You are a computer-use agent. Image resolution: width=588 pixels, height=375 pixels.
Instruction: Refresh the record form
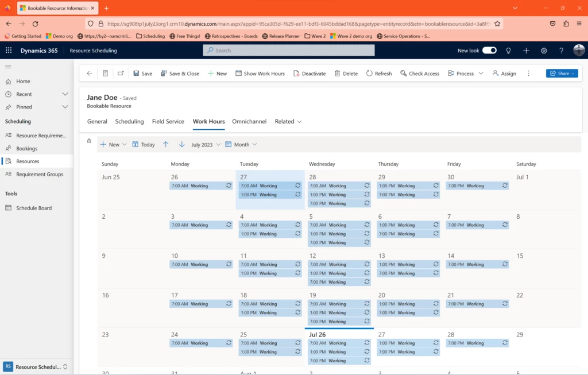click(x=378, y=73)
